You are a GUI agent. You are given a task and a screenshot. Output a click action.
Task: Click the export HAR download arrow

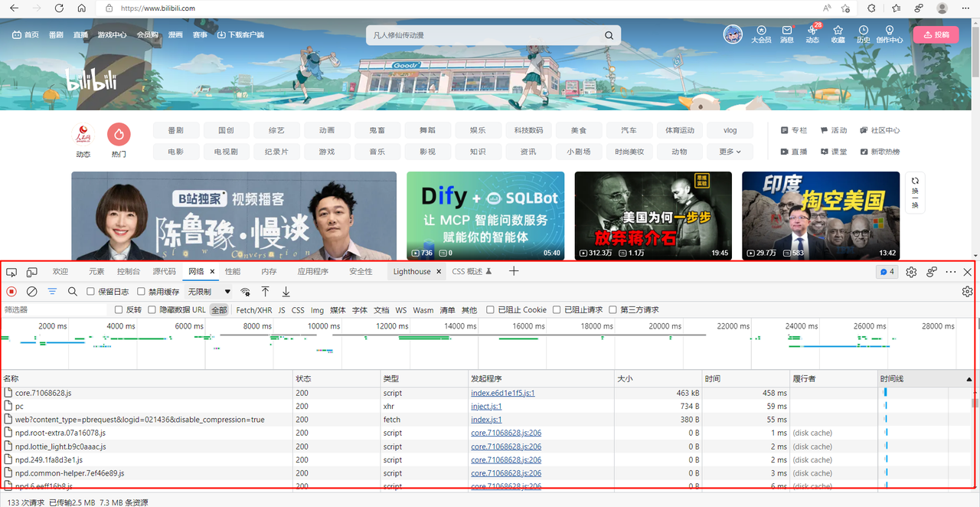click(286, 292)
